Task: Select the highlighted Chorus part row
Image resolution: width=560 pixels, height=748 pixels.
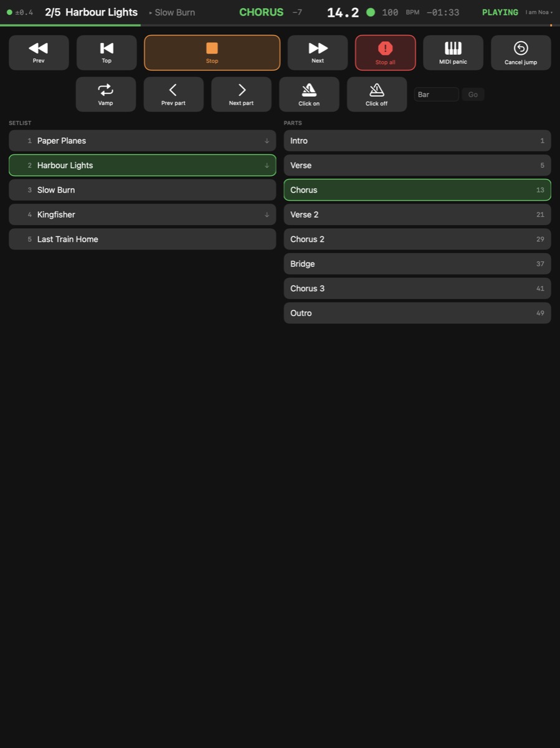Action: click(417, 190)
